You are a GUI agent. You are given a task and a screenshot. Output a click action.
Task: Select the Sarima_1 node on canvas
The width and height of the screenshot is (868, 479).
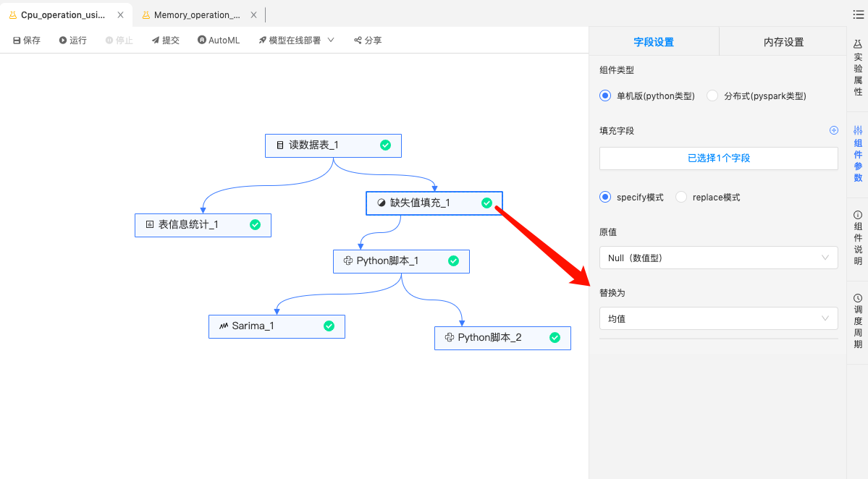click(277, 326)
